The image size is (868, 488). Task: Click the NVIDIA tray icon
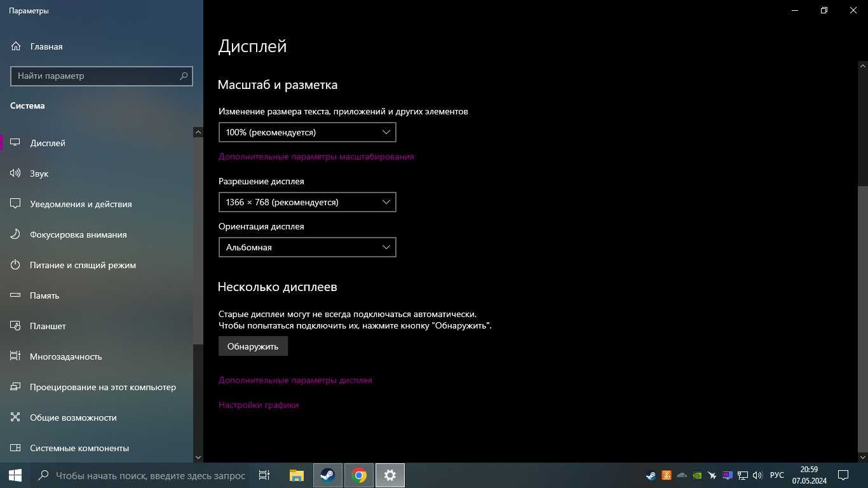click(x=697, y=475)
